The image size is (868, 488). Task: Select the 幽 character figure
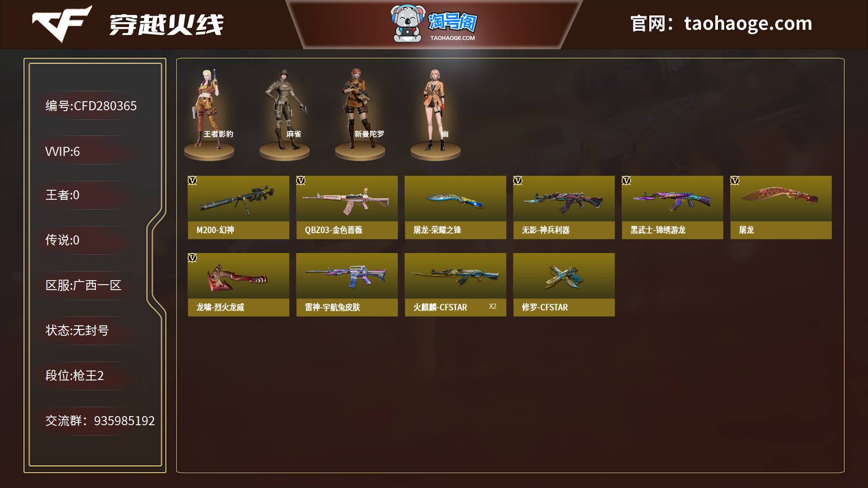(435, 113)
